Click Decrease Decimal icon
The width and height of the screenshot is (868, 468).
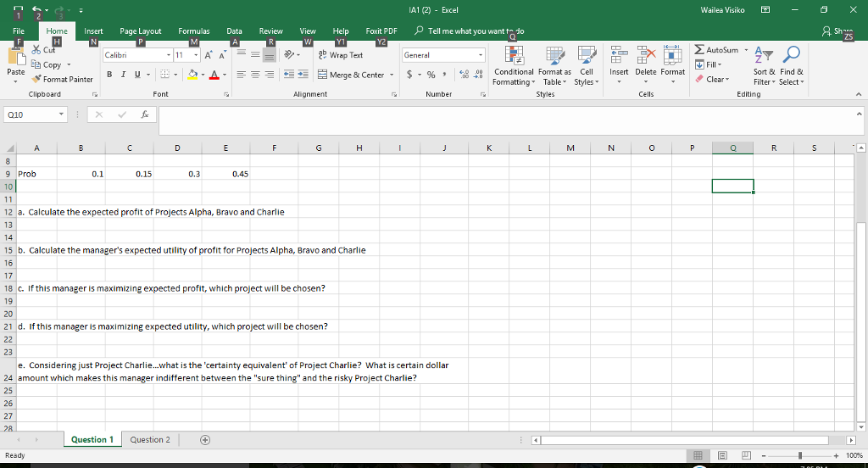pos(478,75)
